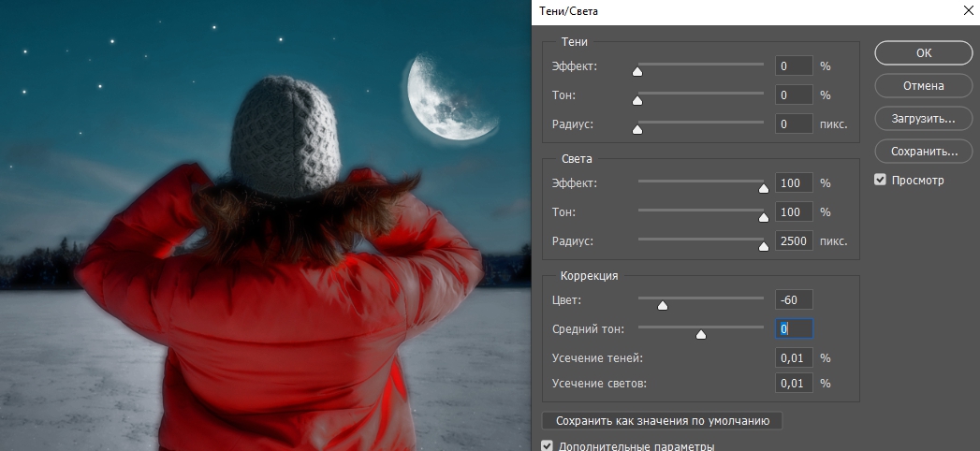Click the OK button

click(923, 53)
